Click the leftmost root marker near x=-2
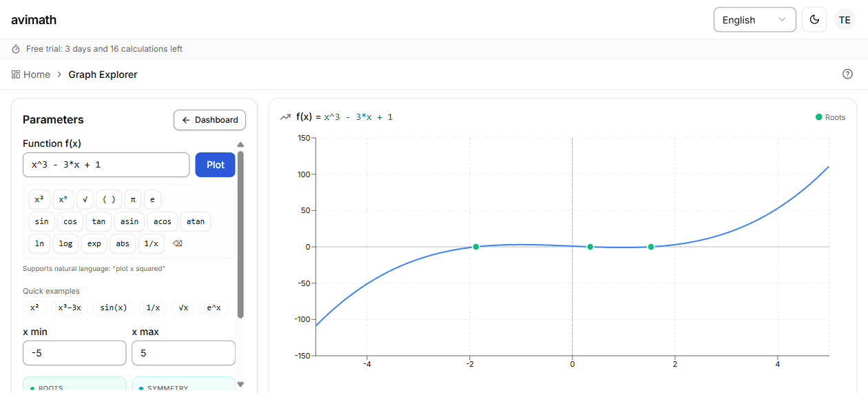This screenshot has width=868, height=393. (x=475, y=247)
